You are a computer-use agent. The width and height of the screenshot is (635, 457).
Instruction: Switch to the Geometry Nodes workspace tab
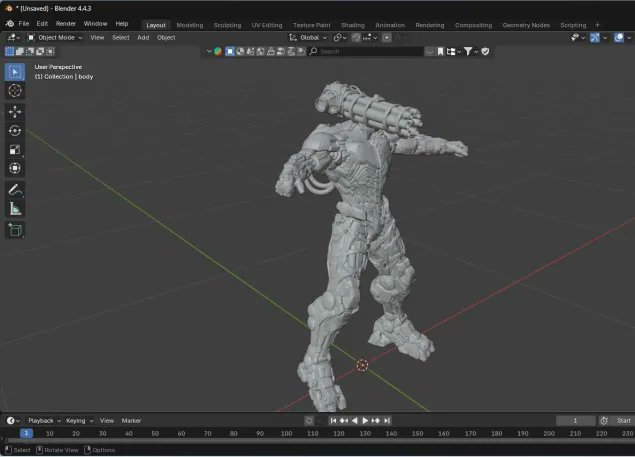(x=526, y=25)
